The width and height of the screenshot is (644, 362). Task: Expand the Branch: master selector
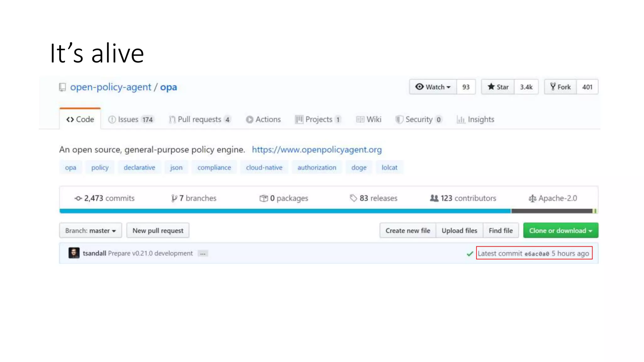coord(91,231)
